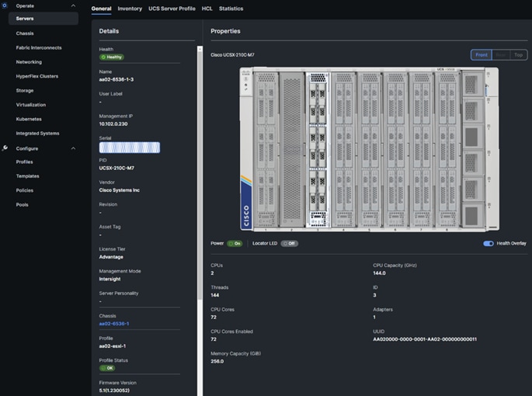This screenshot has width=532, height=396.
Task: Open Profiles under Configure
Action: [24, 162]
